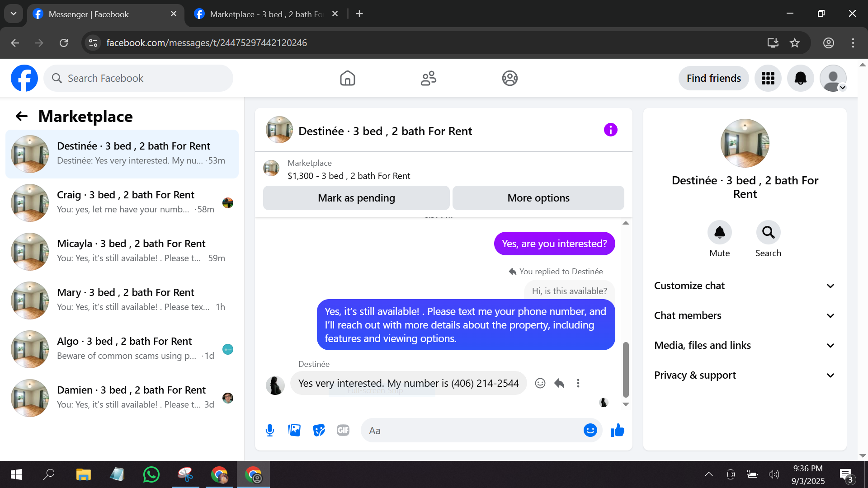Image resolution: width=868 pixels, height=488 pixels.
Task: Open Mary's 3 bed 2 bath conversation
Action: coord(122,300)
